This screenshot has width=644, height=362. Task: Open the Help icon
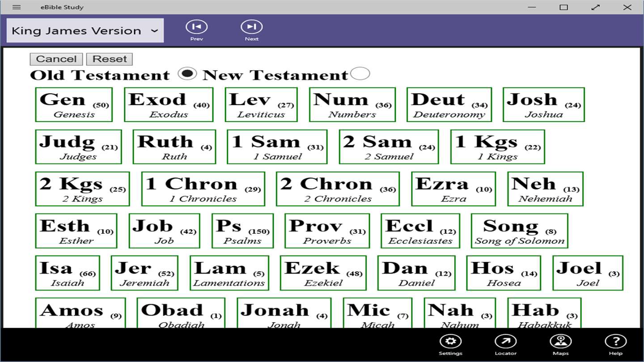[615, 345]
